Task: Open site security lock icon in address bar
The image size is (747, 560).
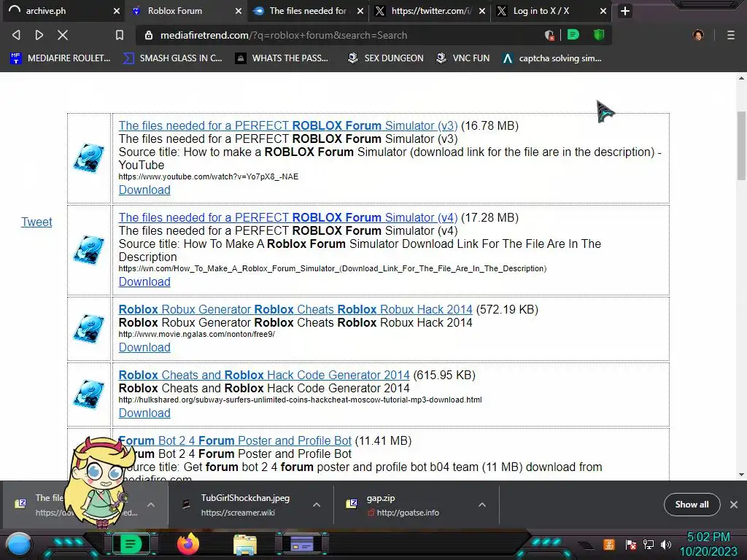Action: coord(149,35)
